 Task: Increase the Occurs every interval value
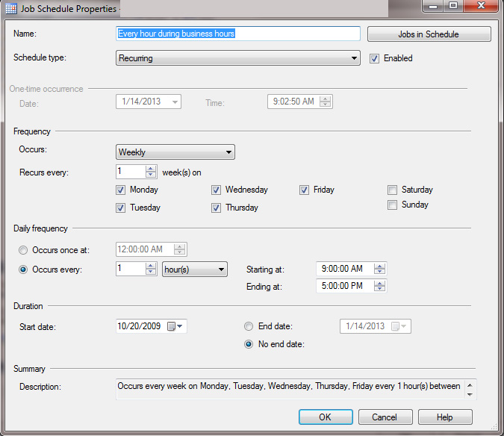150,266
